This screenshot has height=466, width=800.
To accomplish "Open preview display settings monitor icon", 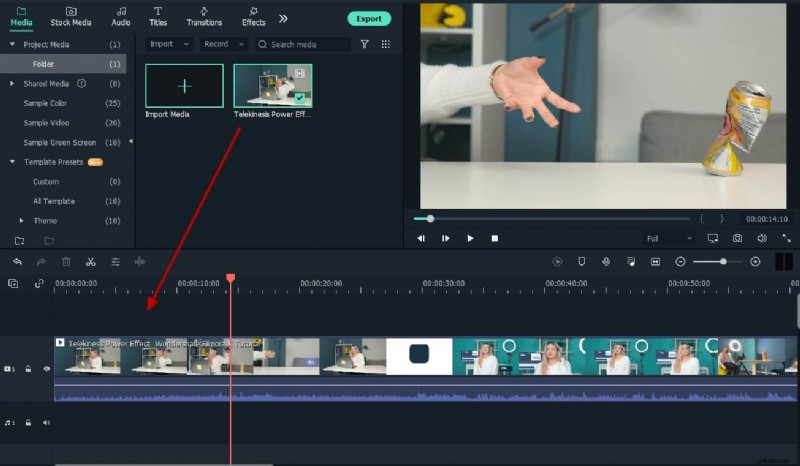I will [713, 238].
